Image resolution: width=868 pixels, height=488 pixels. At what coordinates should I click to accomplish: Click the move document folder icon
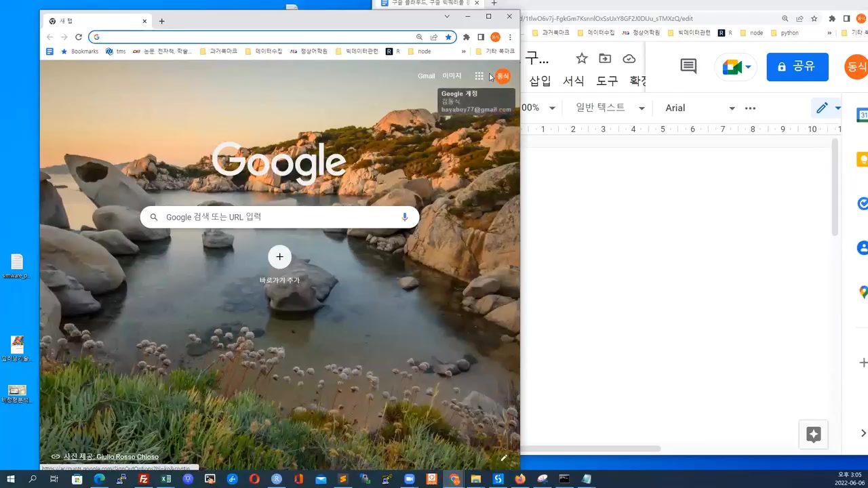(x=605, y=59)
